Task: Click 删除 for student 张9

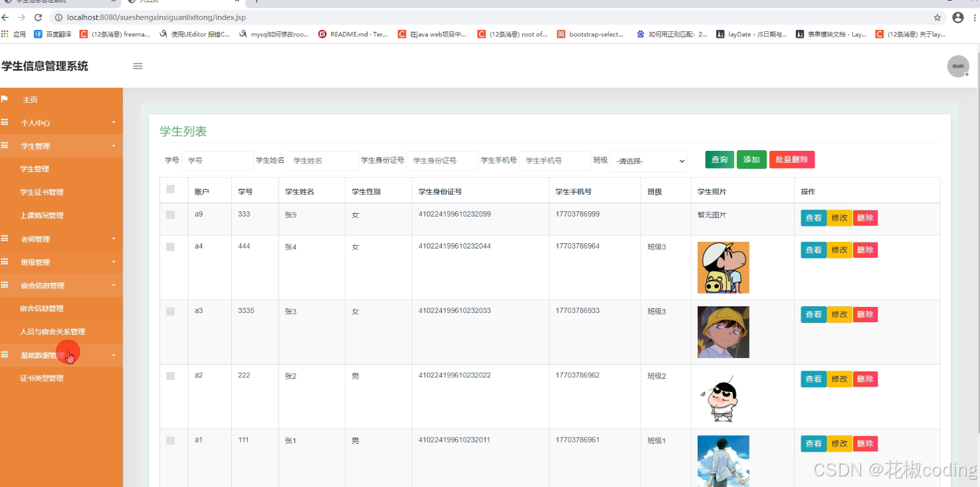Action: coord(865,218)
